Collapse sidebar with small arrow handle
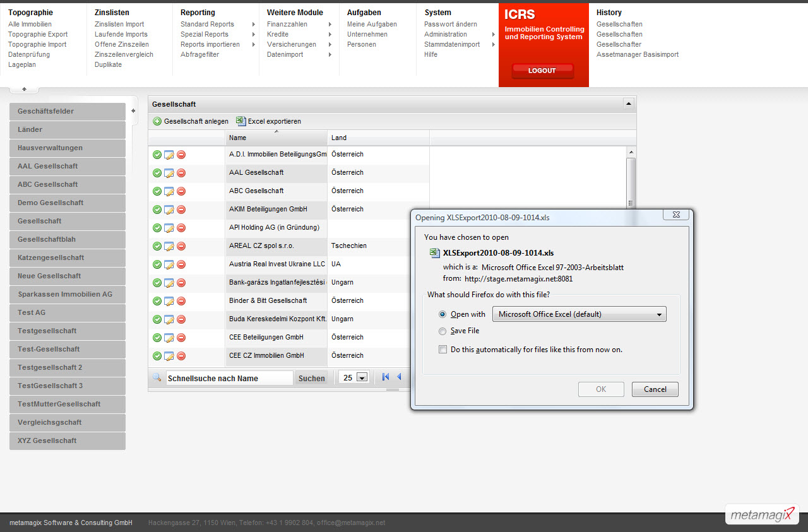The image size is (808, 532). click(x=133, y=111)
